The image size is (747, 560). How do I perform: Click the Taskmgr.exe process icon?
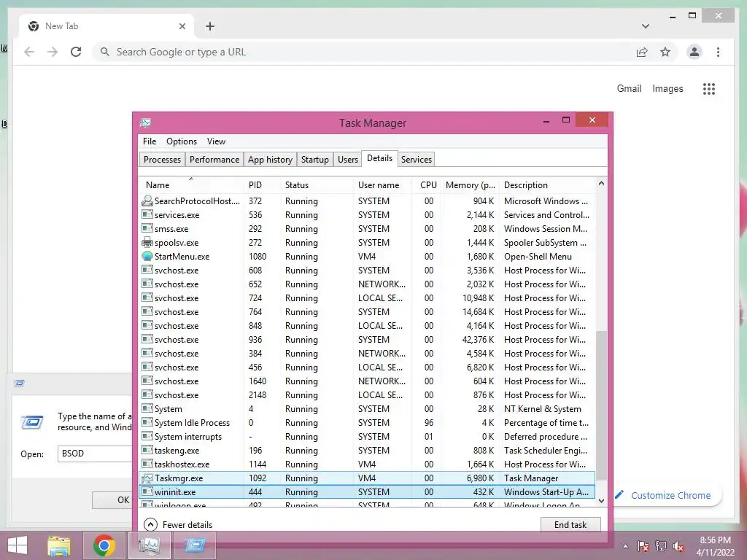click(x=147, y=478)
